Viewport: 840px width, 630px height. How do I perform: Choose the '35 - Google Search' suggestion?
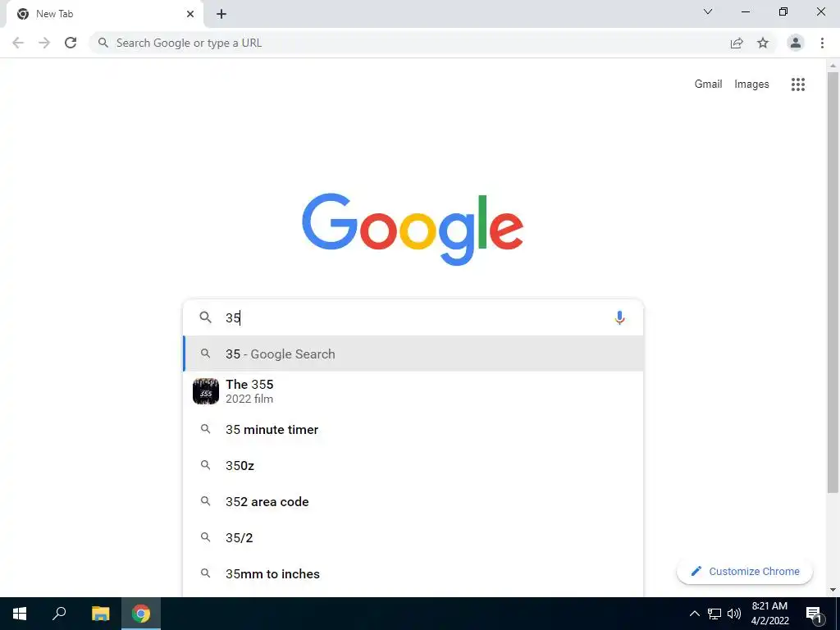tap(413, 354)
